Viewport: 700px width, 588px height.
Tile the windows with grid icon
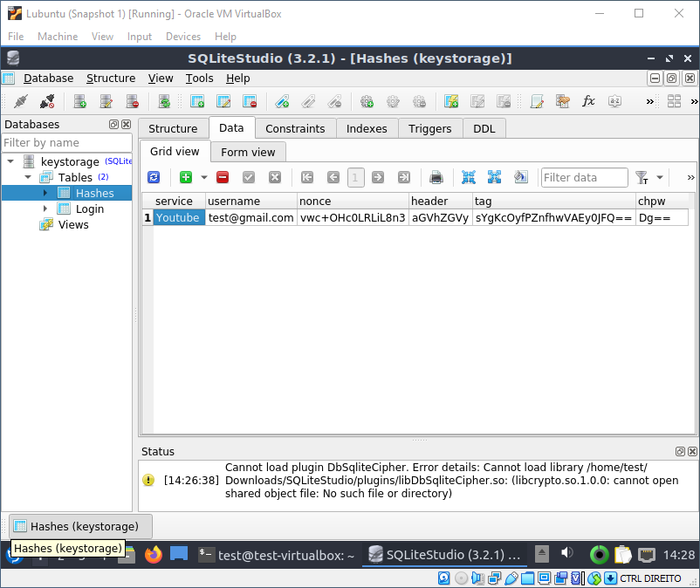674,101
